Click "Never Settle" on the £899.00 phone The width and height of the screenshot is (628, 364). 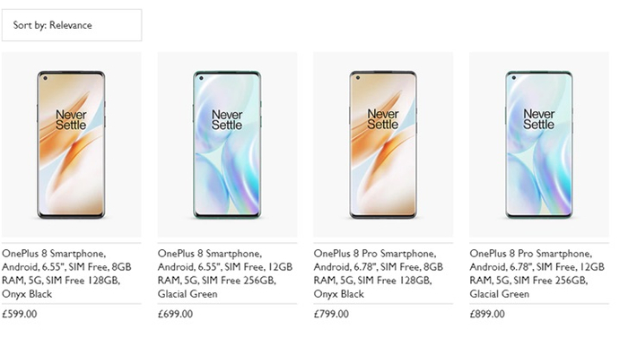[538, 119]
